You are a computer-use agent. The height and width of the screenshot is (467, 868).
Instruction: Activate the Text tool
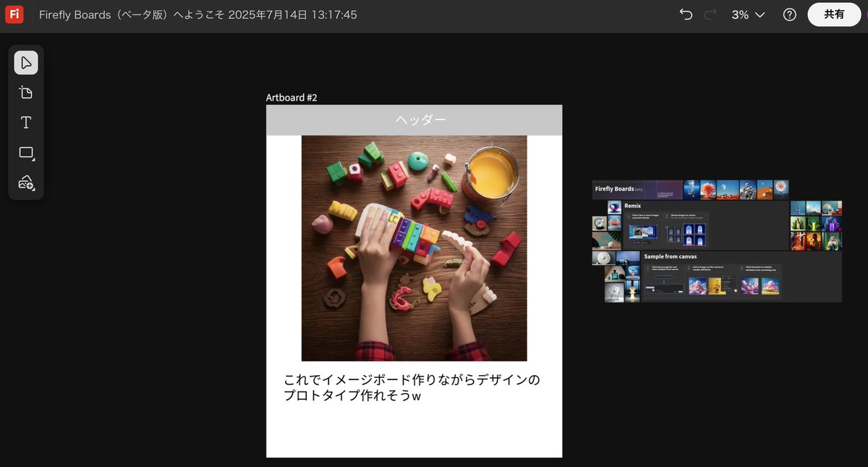[26, 122]
